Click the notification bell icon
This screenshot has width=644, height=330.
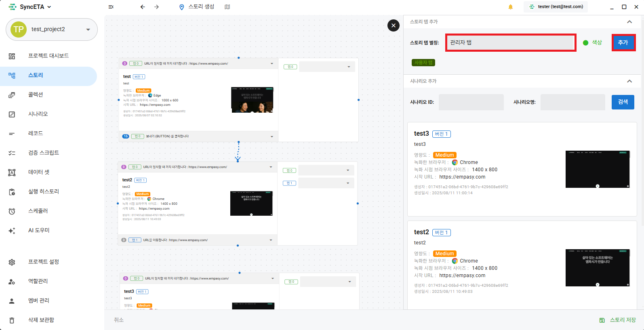tap(511, 7)
